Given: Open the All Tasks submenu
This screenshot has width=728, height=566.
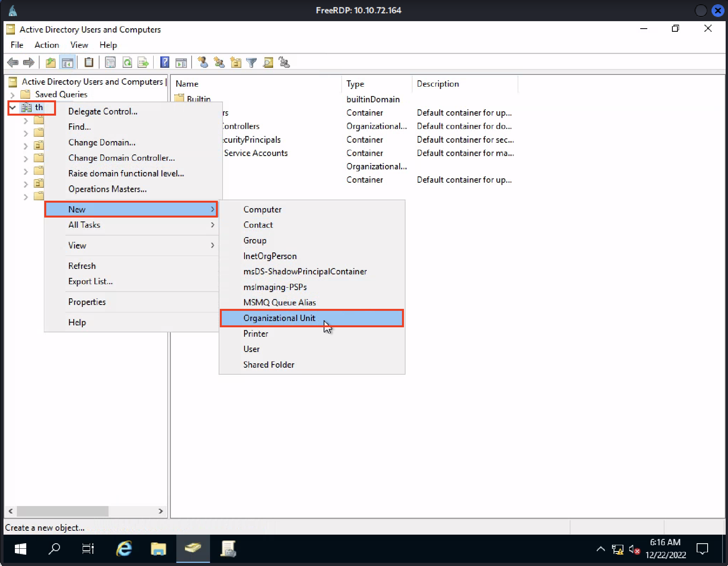Looking at the screenshot, I should point(131,225).
